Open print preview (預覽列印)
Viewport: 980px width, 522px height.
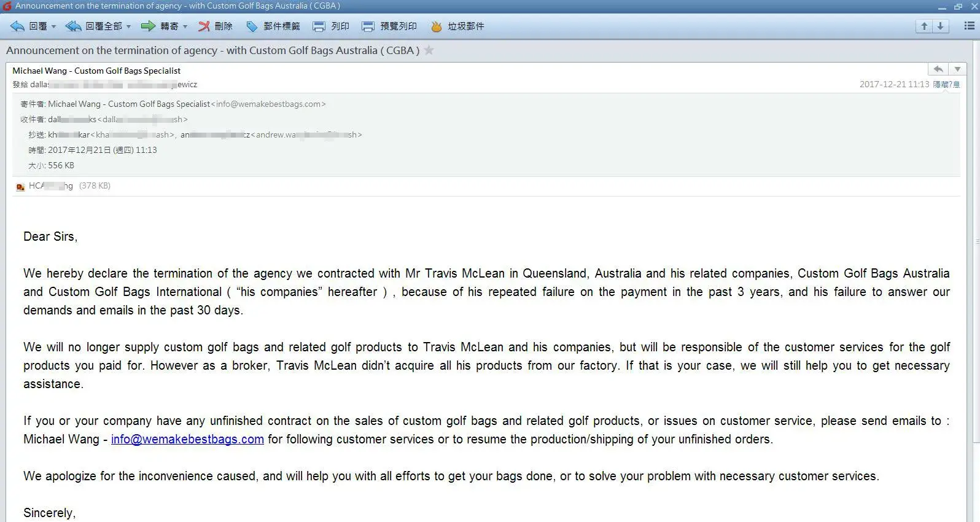tap(368, 26)
